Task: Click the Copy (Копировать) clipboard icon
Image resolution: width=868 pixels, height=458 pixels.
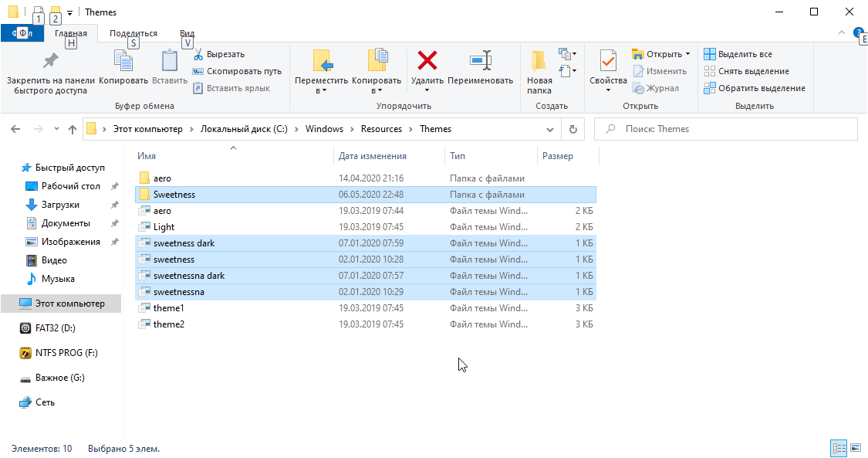Action: (x=123, y=61)
